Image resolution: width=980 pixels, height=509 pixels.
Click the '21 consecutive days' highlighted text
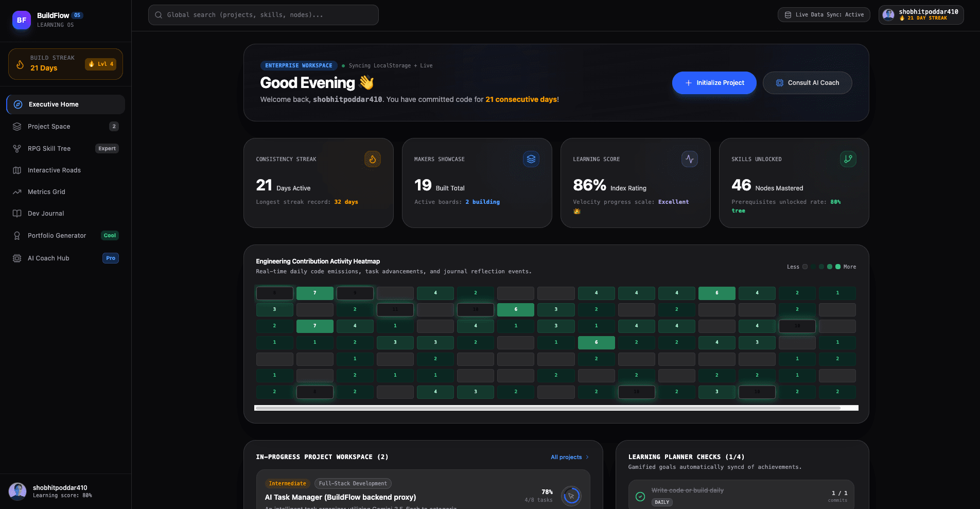coord(521,100)
